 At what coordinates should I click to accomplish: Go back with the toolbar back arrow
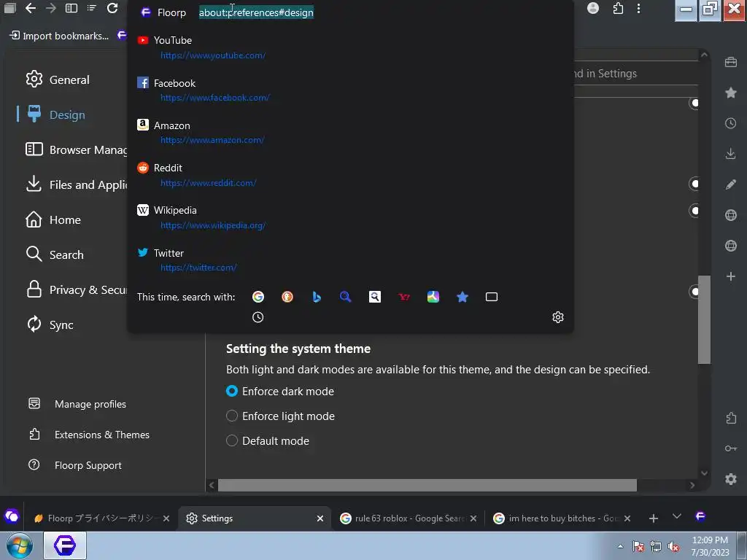31,8
